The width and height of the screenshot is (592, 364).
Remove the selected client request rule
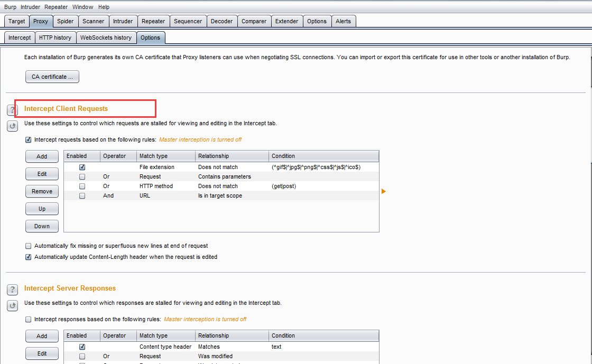click(x=42, y=191)
